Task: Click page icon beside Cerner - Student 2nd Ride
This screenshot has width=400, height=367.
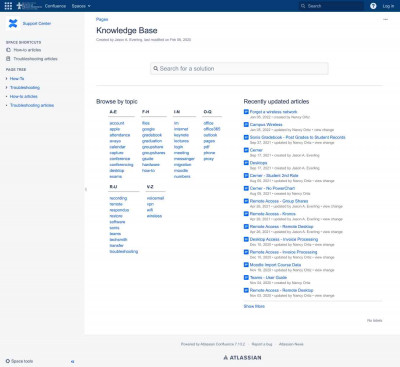Action: [x=246, y=175]
